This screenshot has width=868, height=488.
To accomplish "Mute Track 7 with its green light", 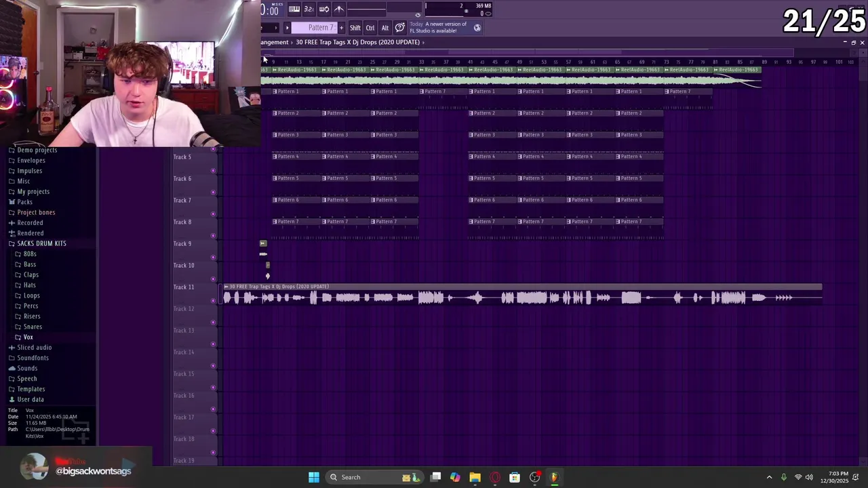I will click(213, 214).
